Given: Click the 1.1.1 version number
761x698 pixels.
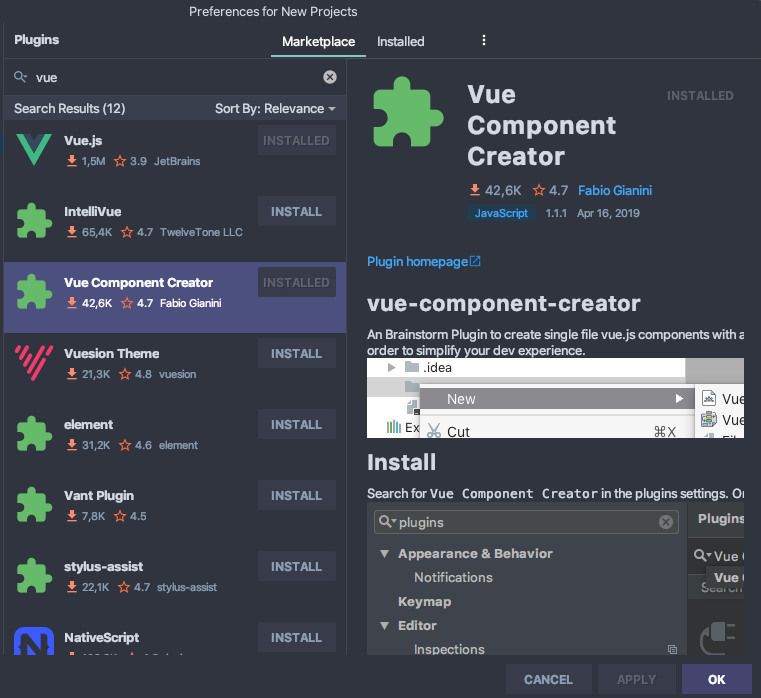Looking at the screenshot, I should pyautogui.click(x=556, y=213).
